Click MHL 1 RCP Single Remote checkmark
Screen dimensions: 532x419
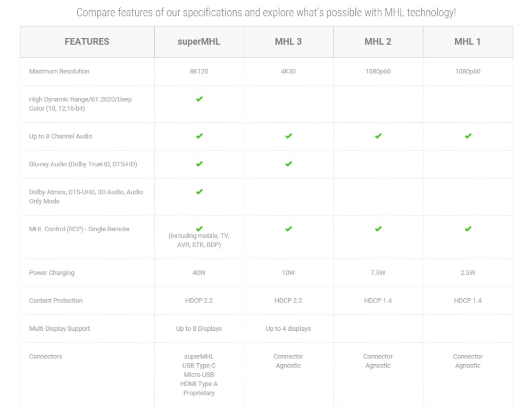point(468,229)
